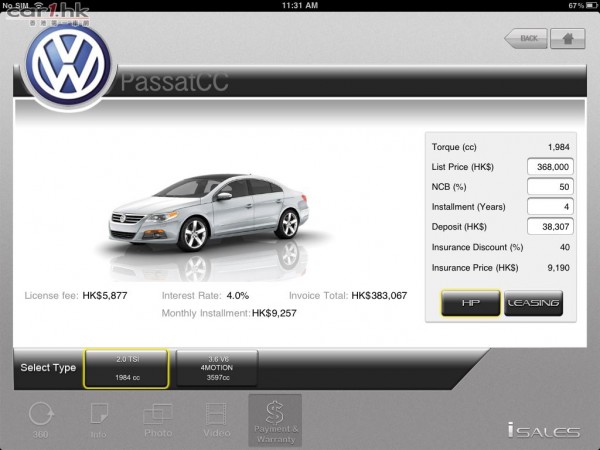The image size is (600, 450).
Task: Edit the Installment Years field
Action: pyautogui.click(x=550, y=207)
